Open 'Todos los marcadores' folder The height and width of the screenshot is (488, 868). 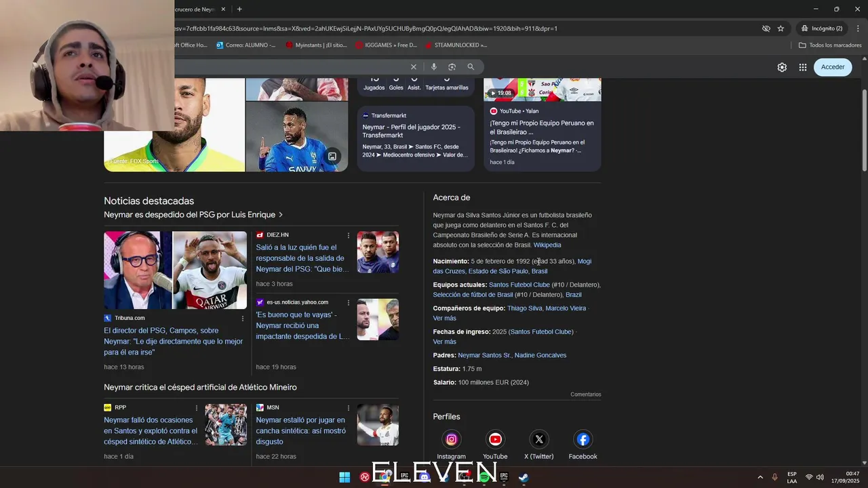point(830,45)
